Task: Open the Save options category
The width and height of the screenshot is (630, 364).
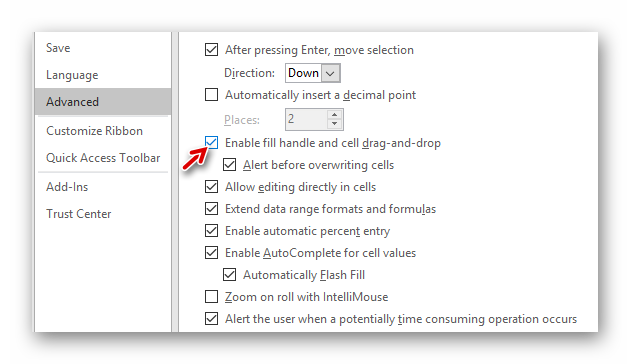Action: tap(58, 48)
